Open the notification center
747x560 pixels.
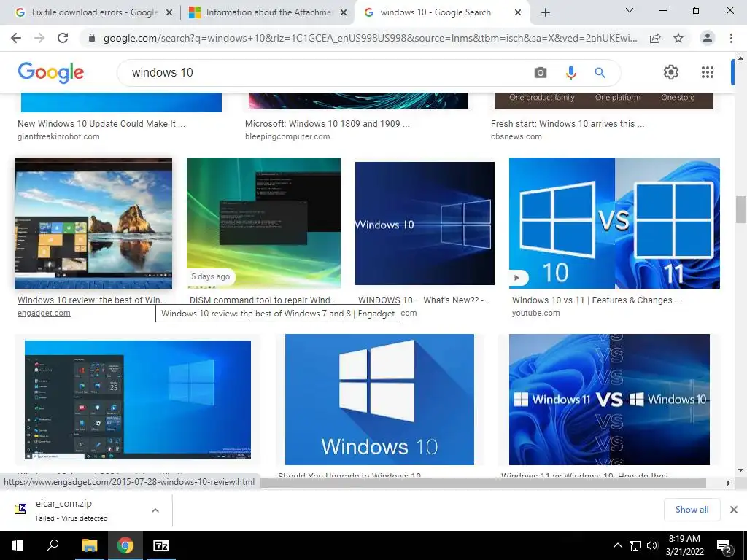pos(724,547)
